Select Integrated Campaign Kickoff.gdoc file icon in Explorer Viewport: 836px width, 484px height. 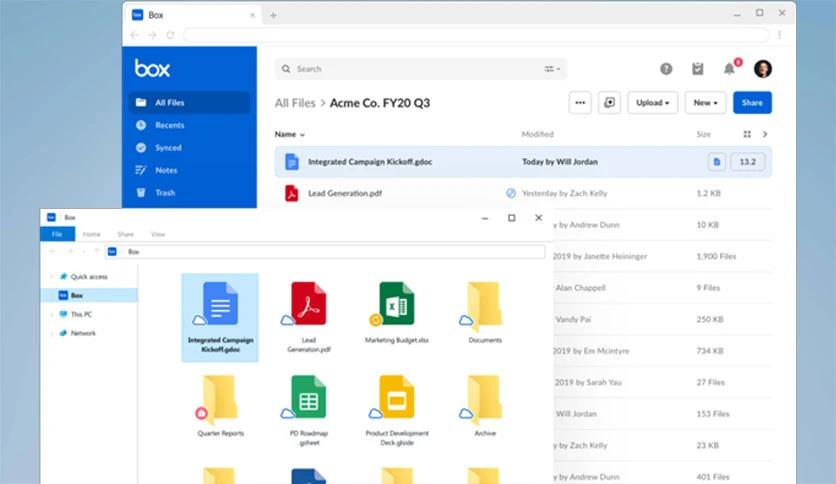pyautogui.click(x=220, y=318)
